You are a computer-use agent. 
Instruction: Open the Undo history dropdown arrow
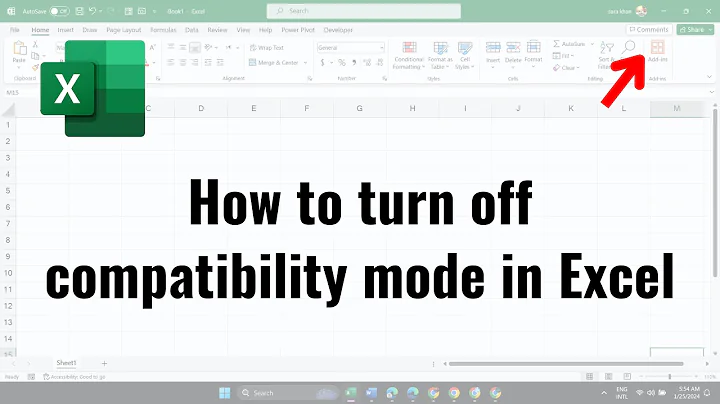click(101, 11)
